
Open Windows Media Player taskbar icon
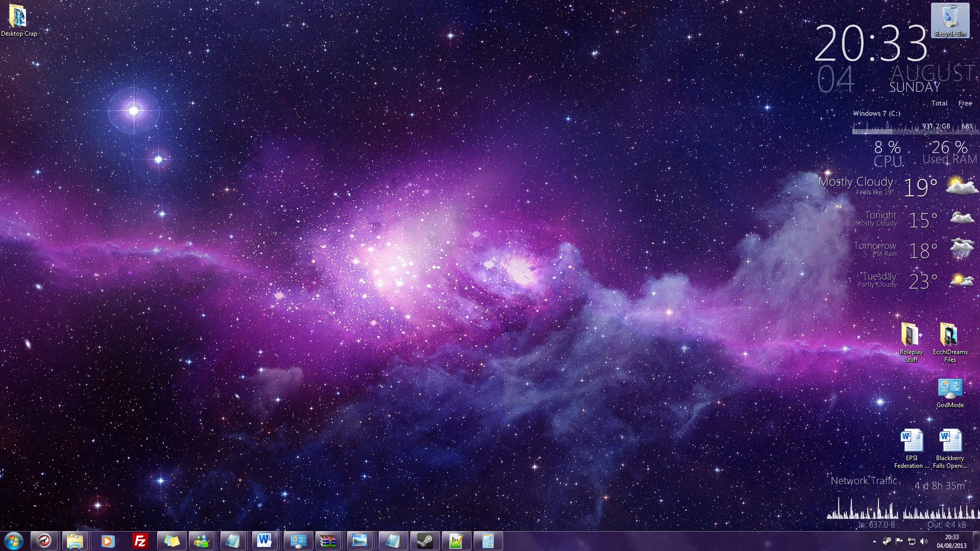pyautogui.click(x=107, y=541)
